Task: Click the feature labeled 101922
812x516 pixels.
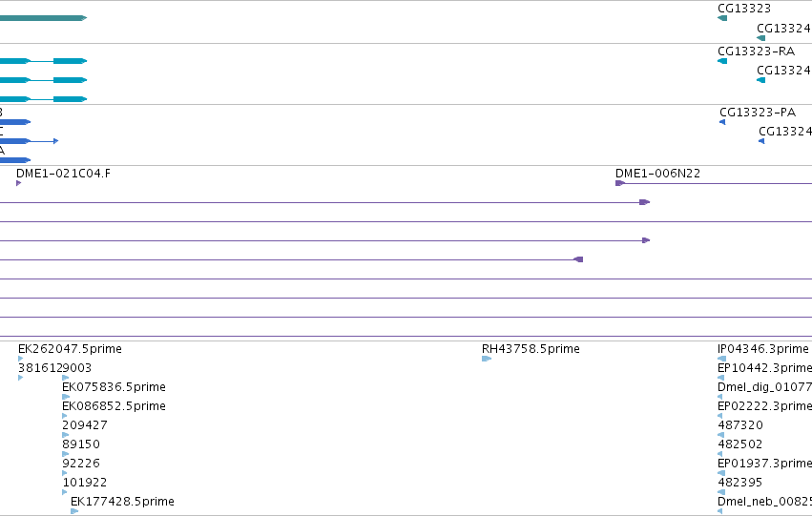Action: (x=84, y=483)
